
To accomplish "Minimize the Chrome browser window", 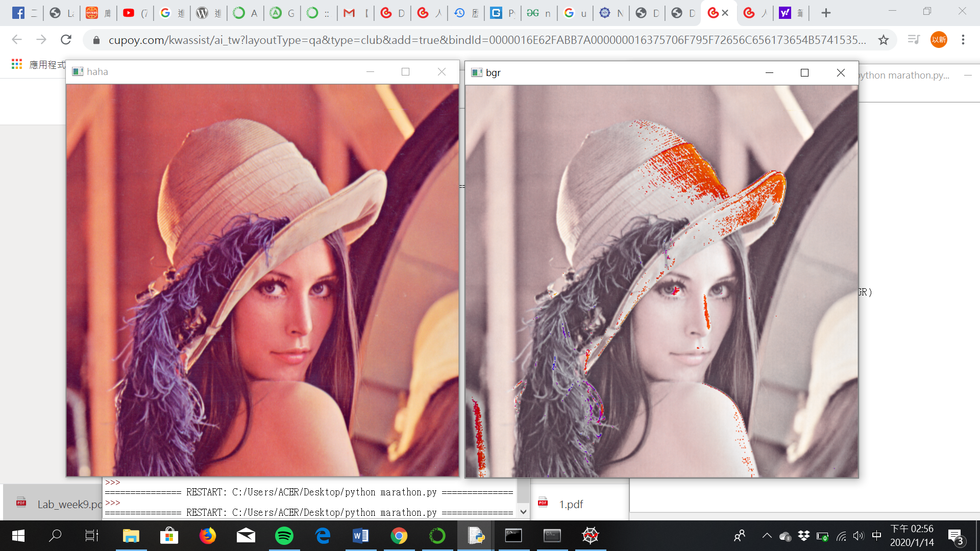I will (892, 11).
